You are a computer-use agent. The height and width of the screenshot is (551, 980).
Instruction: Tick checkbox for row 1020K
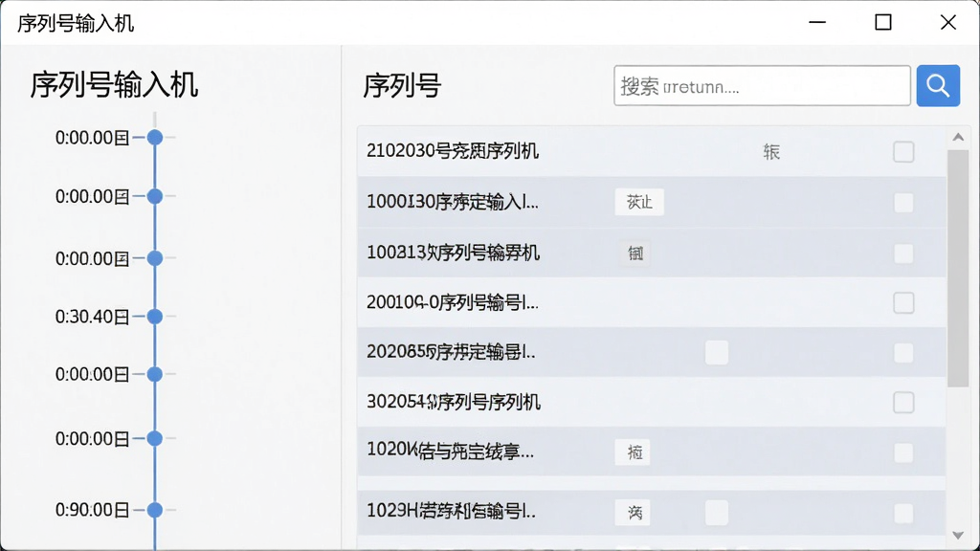tap(903, 452)
